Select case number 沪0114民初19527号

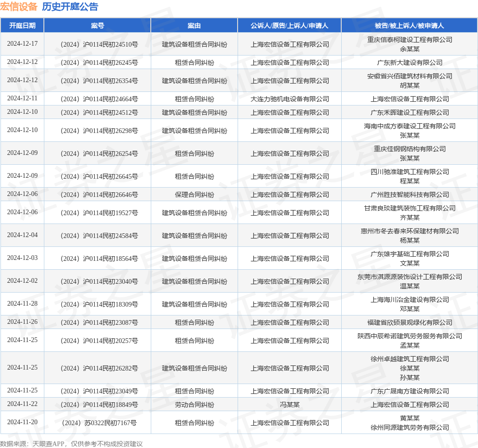coord(99,213)
